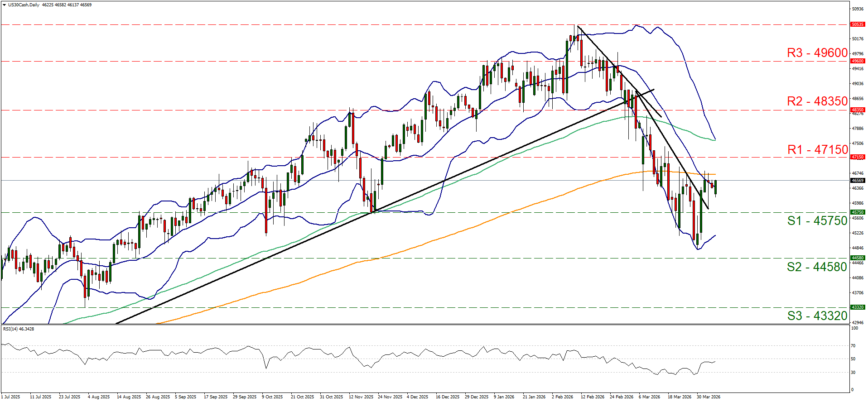Click the R1 - 47150 resistance label
The height and width of the screenshot is (402, 868).
817,150
